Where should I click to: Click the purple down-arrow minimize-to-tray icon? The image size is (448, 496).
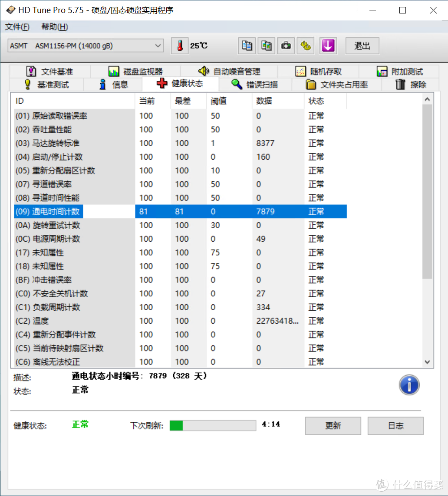(328, 46)
